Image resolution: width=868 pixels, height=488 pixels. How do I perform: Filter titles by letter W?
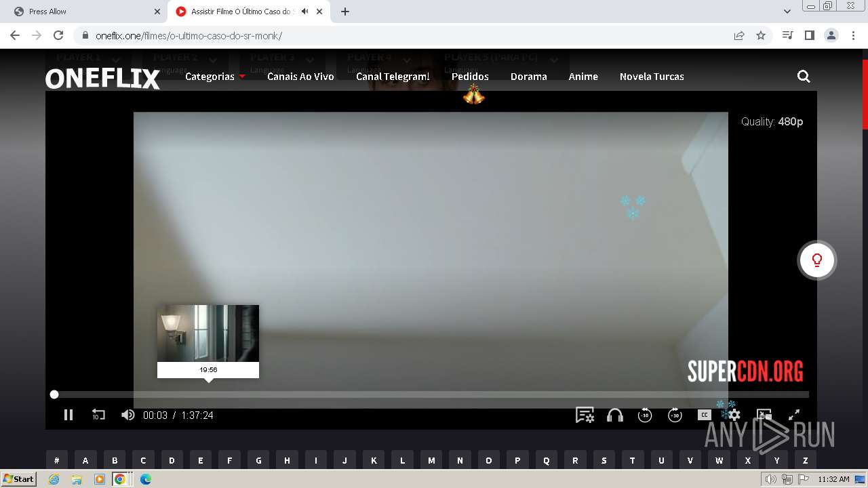point(719,460)
